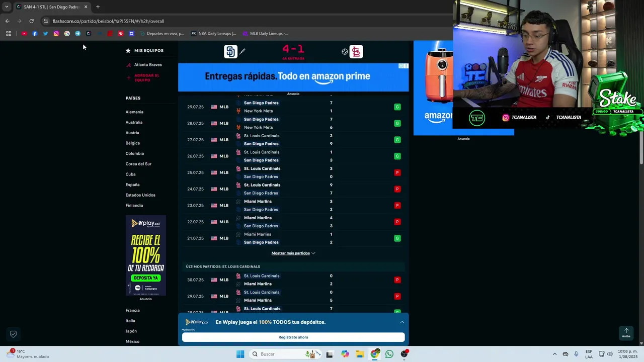
Task: Open the 21.07.25 Marlins vs Padres match row
Action: pyautogui.click(x=293, y=238)
